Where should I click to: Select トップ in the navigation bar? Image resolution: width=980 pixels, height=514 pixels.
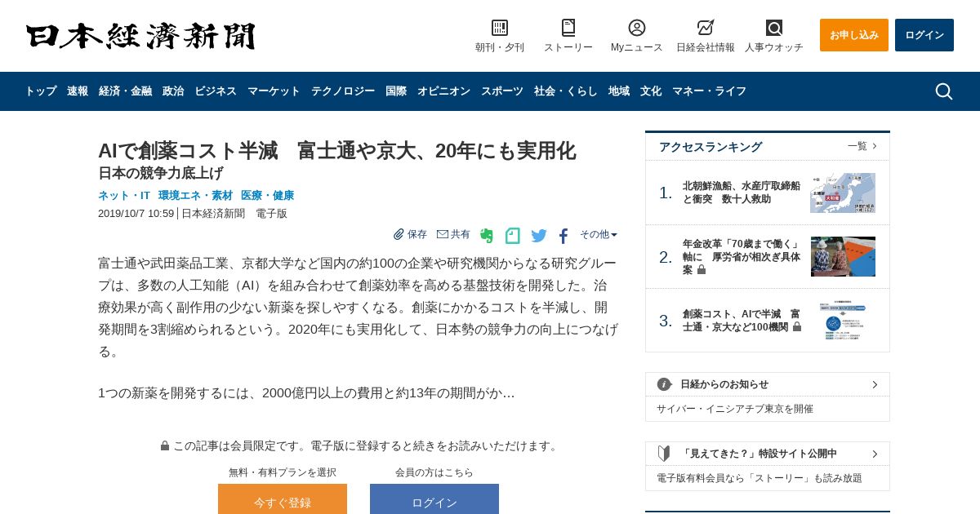[41, 91]
